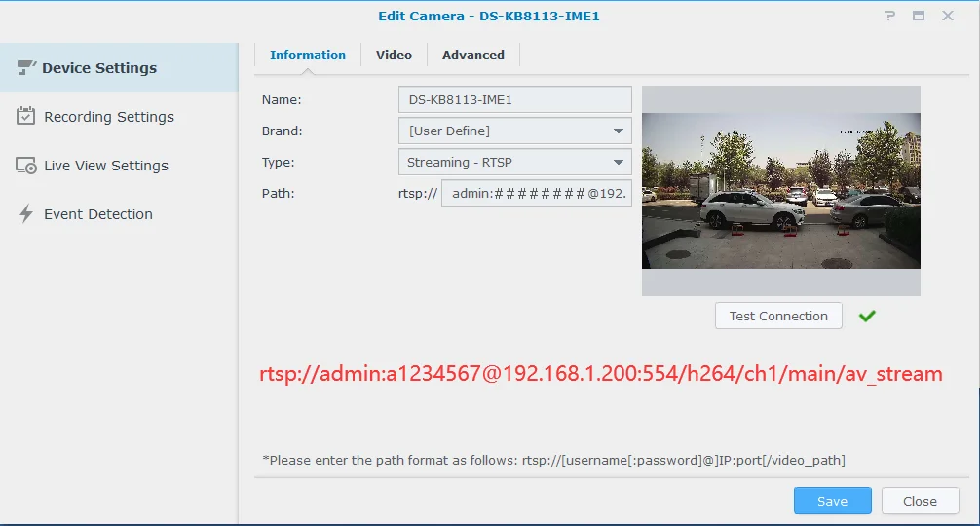Click the Event Detection lightning bolt icon
980x526 pixels.
[25, 213]
